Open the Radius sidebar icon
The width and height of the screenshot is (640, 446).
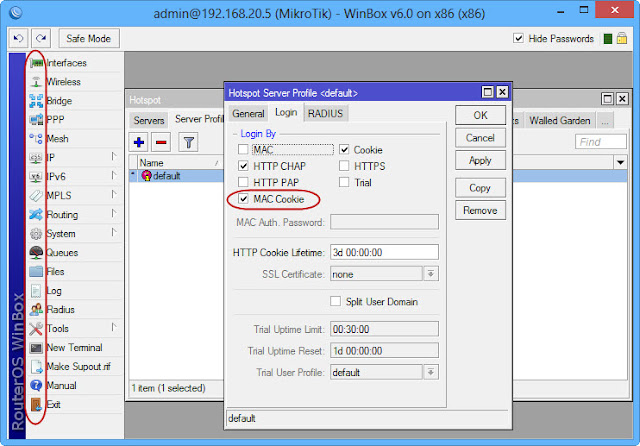[x=36, y=309]
